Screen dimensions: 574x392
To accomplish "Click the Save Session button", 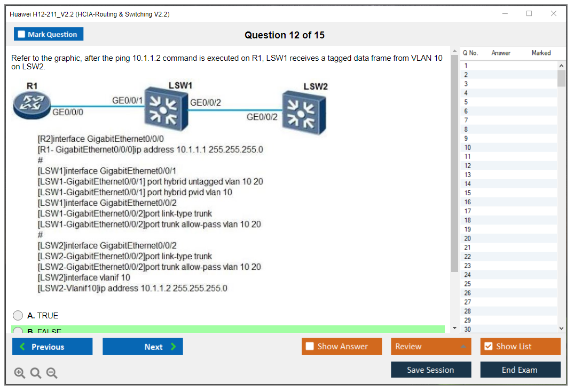I will coord(430,370).
